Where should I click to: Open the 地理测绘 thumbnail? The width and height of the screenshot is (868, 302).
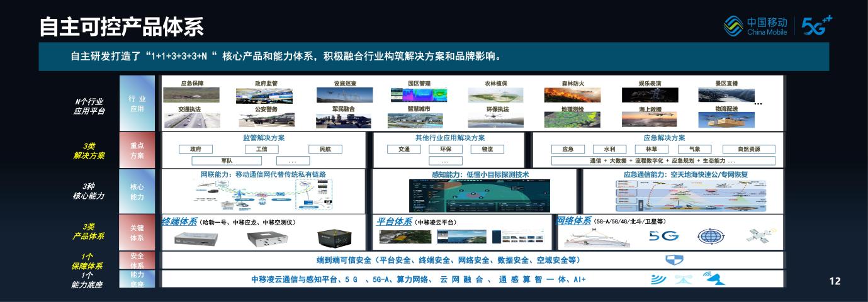[573, 120]
